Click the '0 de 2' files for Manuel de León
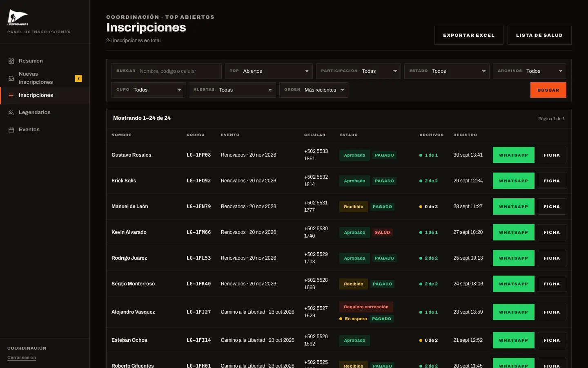588x368 pixels. pos(429,206)
